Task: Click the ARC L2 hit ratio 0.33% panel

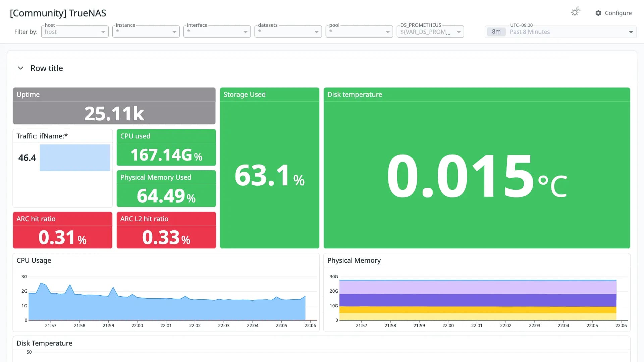Action: pos(166,230)
